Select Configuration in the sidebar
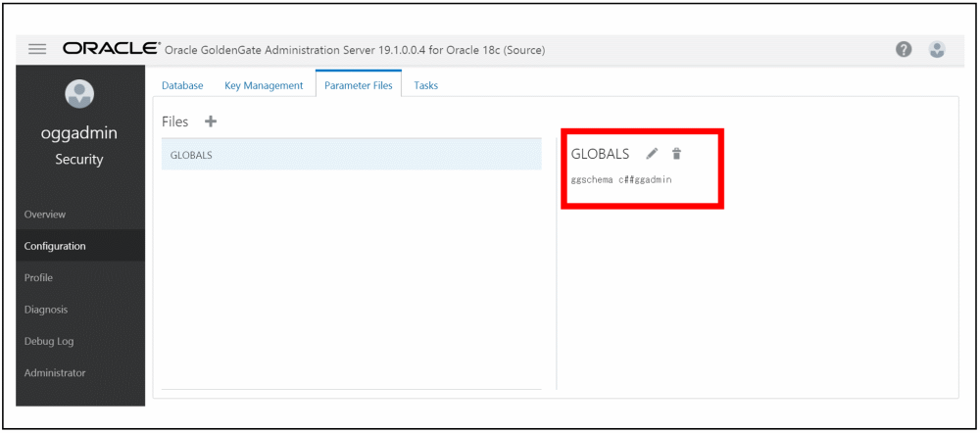This screenshot has height=433, width=980. [x=55, y=246]
